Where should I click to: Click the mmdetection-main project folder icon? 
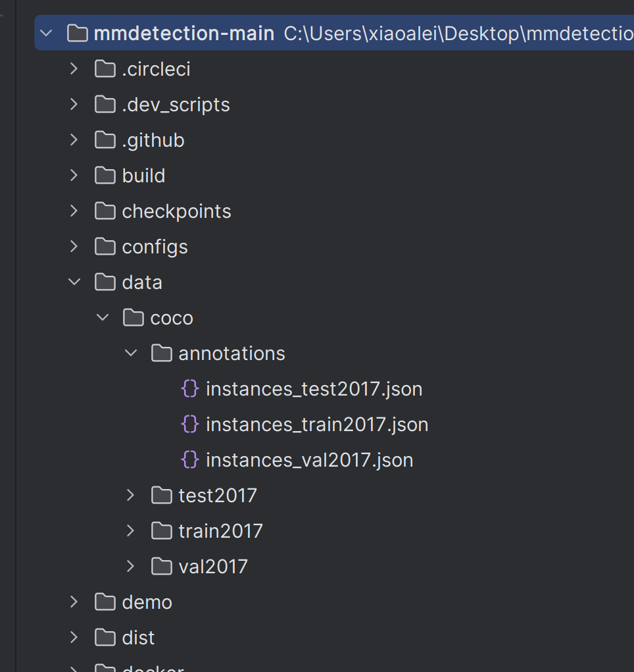point(78,34)
